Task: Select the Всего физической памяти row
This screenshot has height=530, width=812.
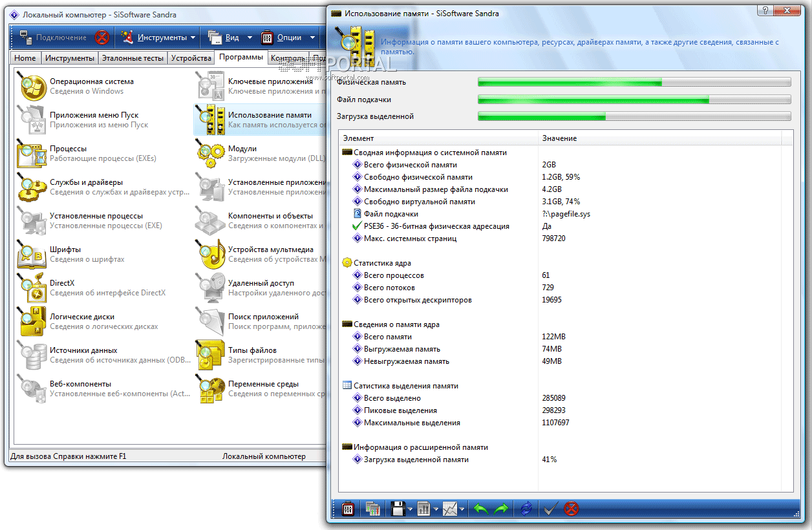Action: point(561,165)
